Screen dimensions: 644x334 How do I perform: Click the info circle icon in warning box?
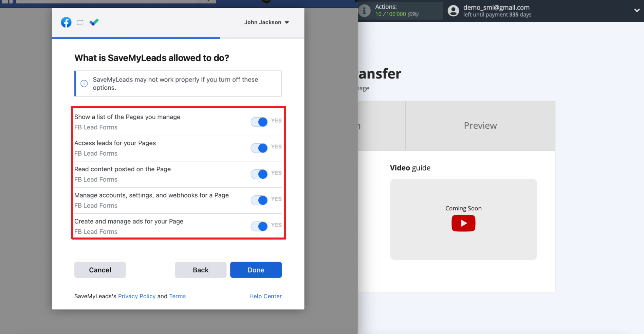coord(84,84)
